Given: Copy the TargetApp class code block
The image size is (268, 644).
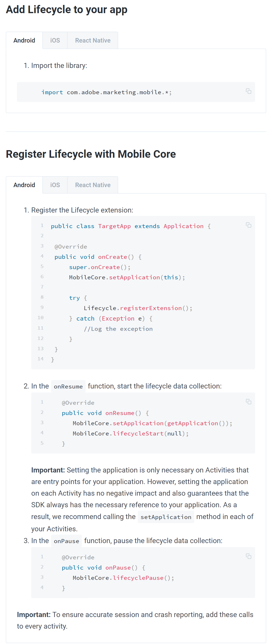Looking at the screenshot, I should 248,225.
